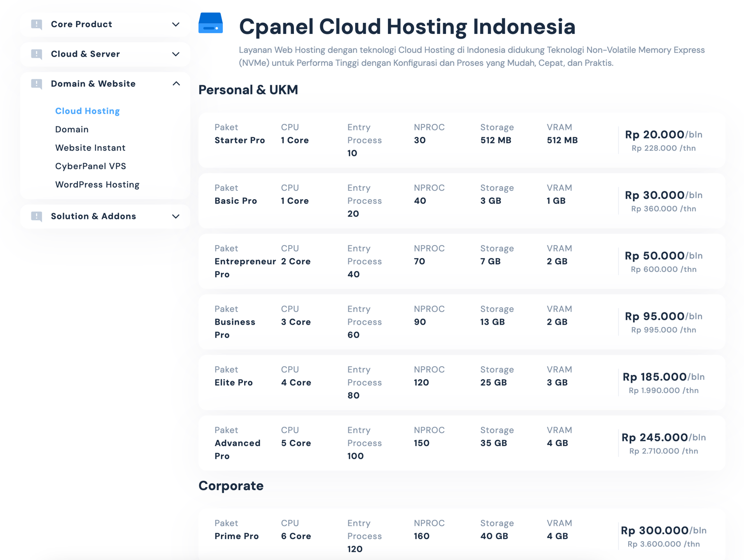
Task: Select the Business Pro package name
Action: pos(235,328)
